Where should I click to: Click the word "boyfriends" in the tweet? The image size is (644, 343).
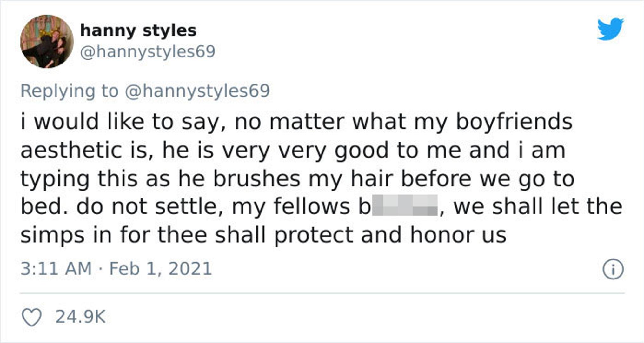[514, 122]
